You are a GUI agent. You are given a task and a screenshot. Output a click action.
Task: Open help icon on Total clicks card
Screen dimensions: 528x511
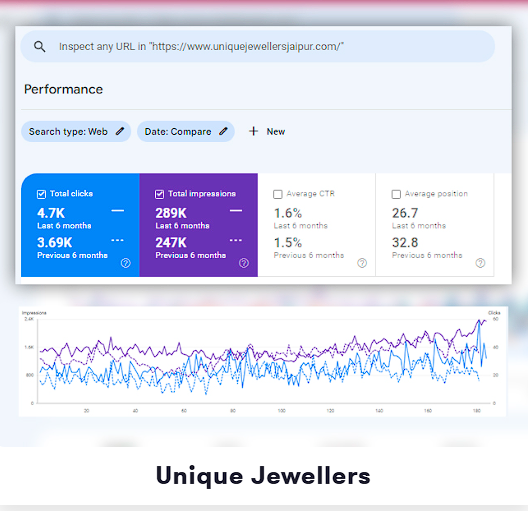pos(126,263)
